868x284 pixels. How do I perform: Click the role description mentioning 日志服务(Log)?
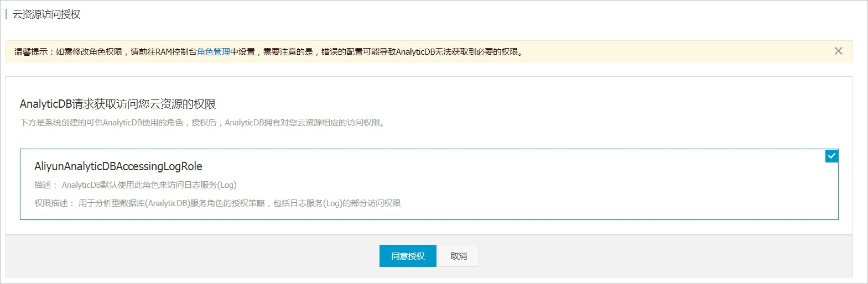coord(136,185)
